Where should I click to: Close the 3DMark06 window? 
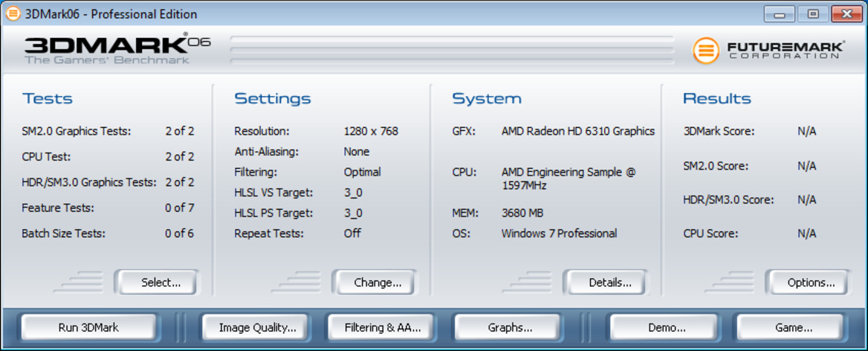pos(846,14)
